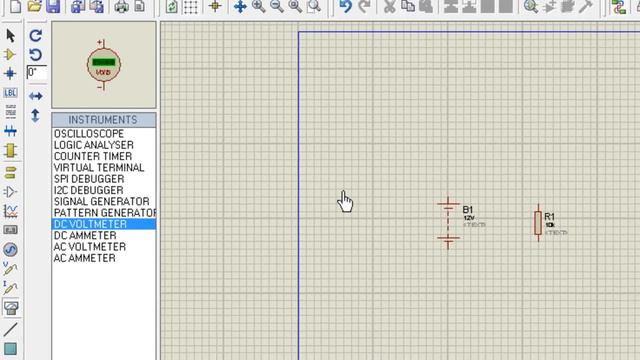The height and width of the screenshot is (360, 640).
Task: Select PATTERN GENERATOR in the list
Action: point(104,213)
